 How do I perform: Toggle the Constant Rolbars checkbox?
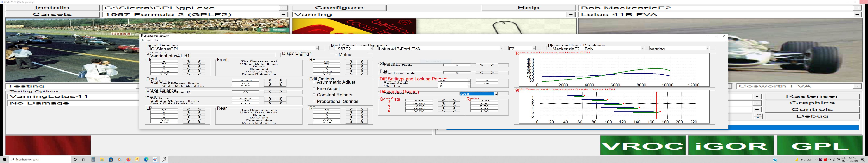[x=314, y=95]
